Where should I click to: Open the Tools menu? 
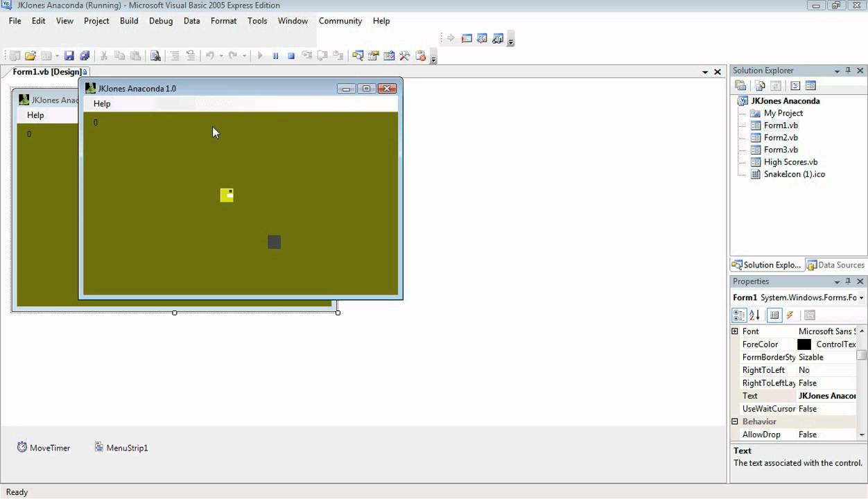257,21
